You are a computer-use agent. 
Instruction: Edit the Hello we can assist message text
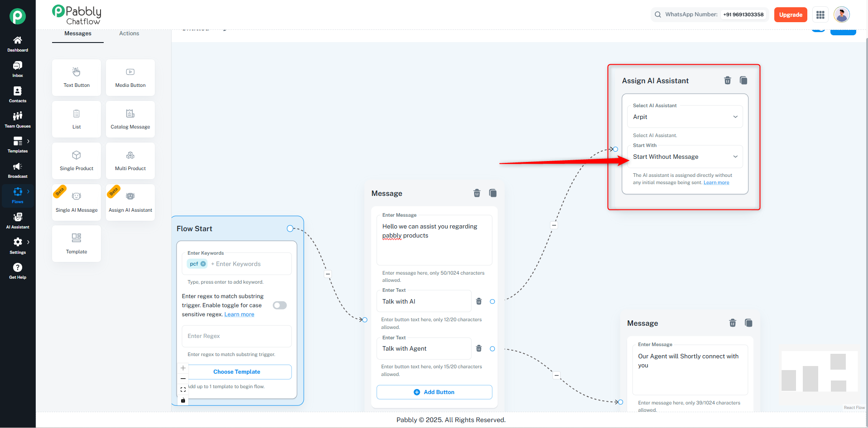pyautogui.click(x=434, y=240)
